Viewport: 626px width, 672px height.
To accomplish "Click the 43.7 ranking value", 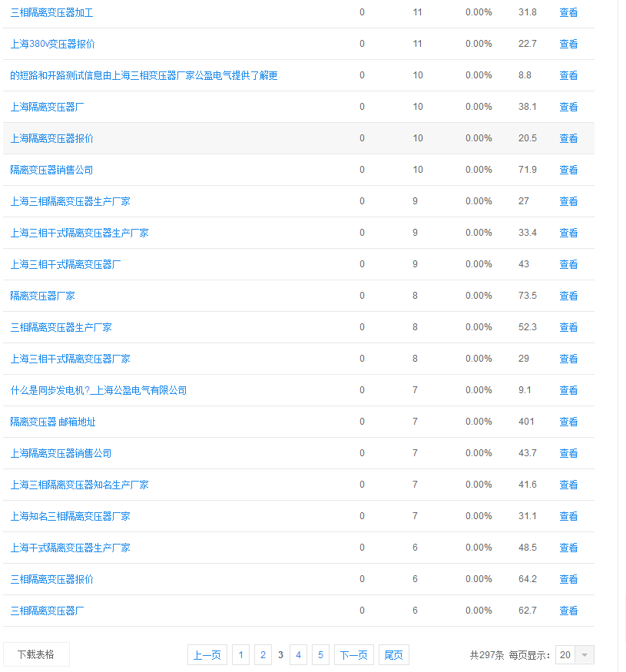I will (528, 453).
